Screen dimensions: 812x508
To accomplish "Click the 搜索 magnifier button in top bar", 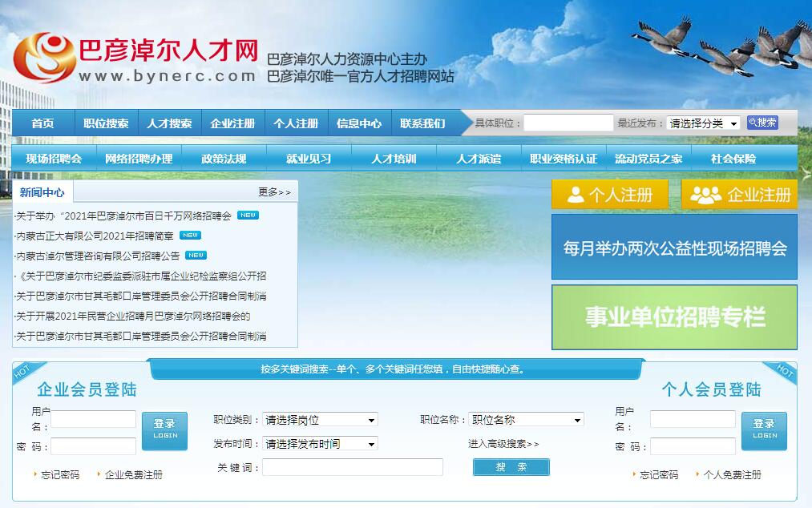I will pyautogui.click(x=762, y=123).
